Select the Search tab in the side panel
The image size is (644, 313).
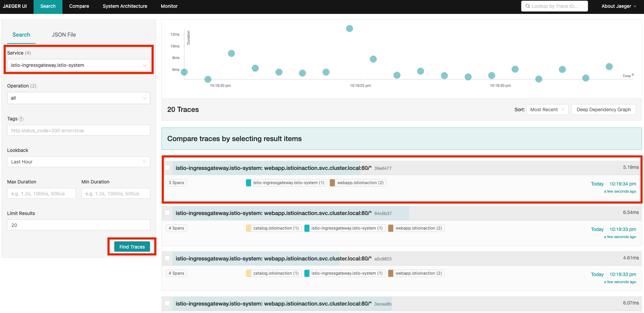click(21, 35)
